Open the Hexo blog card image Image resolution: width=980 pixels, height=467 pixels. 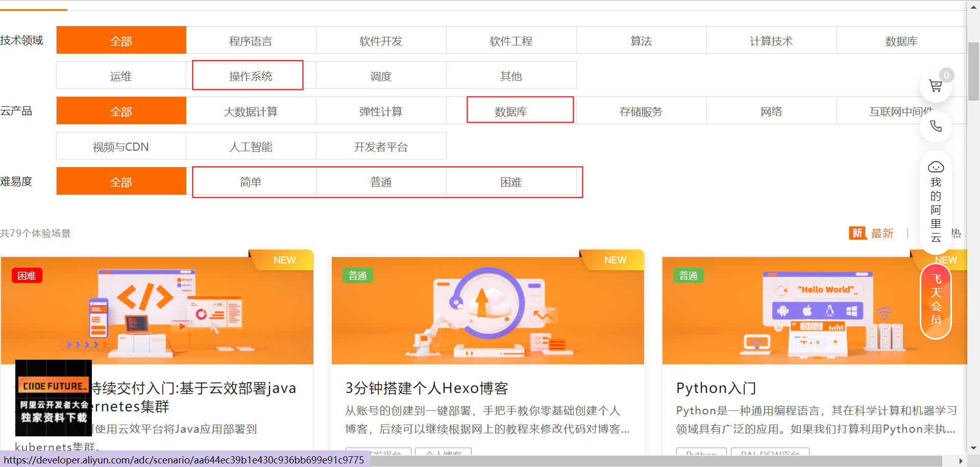pyautogui.click(x=488, y=310)
